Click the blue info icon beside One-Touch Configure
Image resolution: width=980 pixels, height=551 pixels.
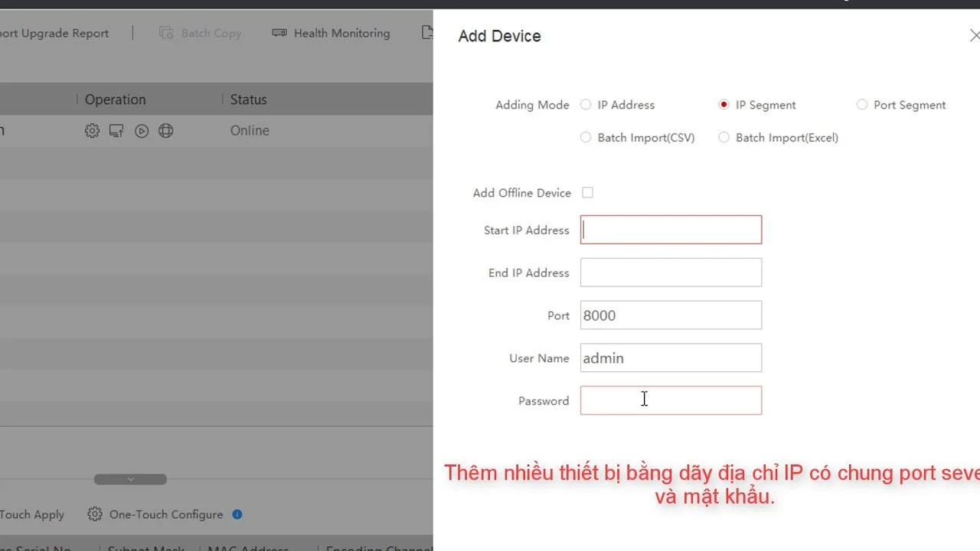pyautogui.click(x=237, y=514)
